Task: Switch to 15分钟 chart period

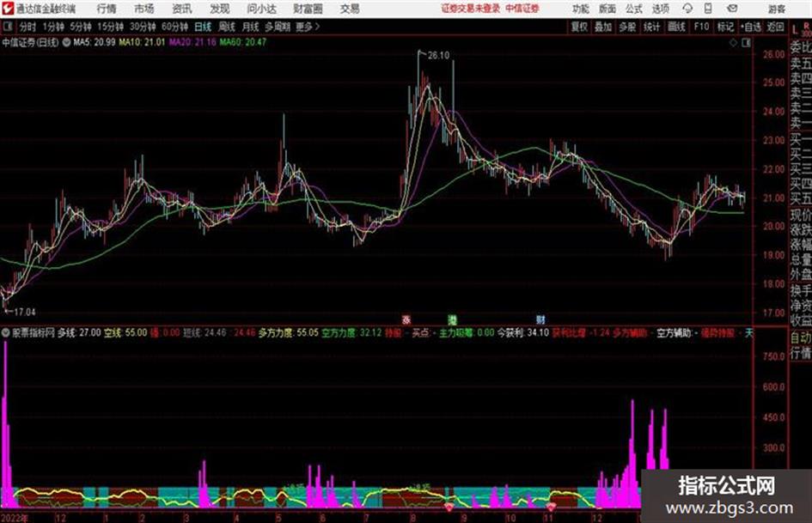Action: pos(110,27)
